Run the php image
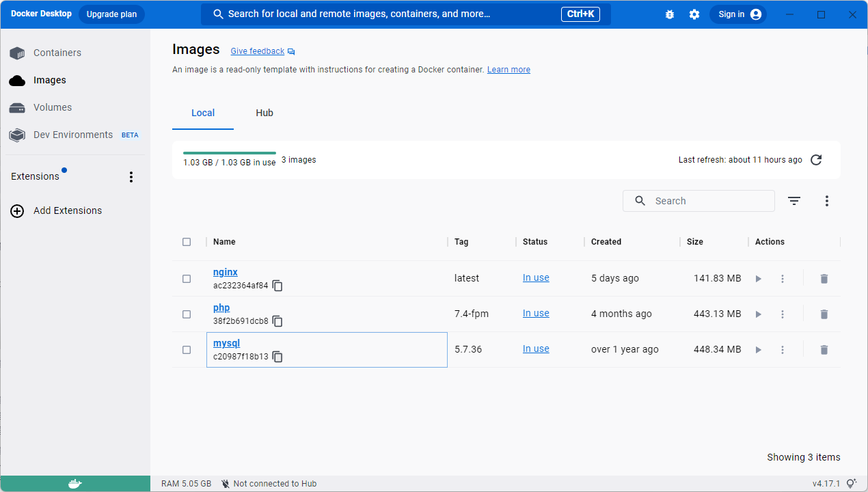Viewport: 868px width, 492px height. (758, 314)
